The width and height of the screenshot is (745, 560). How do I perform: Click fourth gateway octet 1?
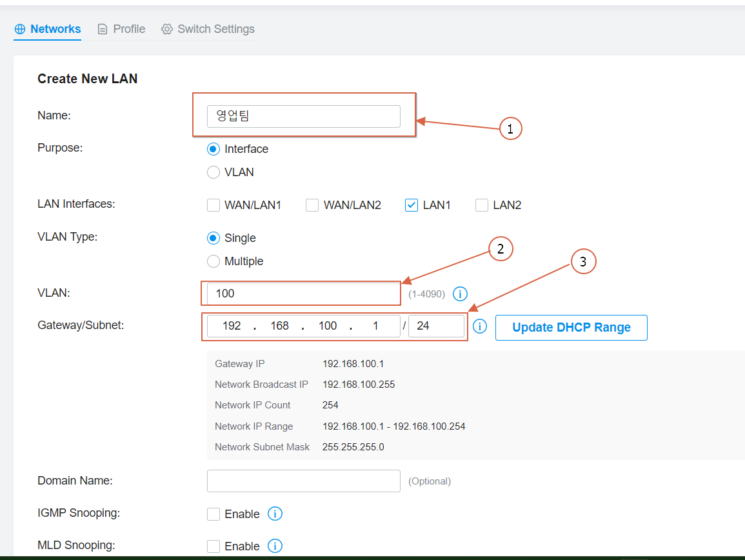pyautogui.click(x=375, y=326)
